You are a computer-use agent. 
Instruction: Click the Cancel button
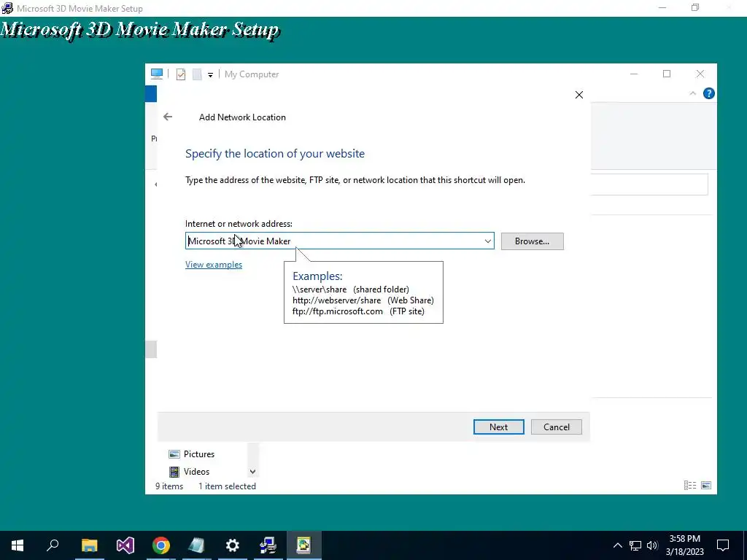(x=557, y=427)
